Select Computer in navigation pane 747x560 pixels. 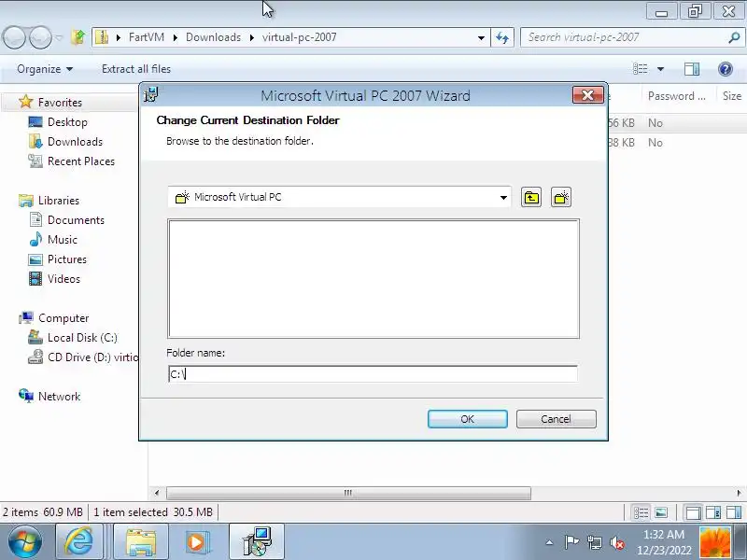click(x=63, y=318)
